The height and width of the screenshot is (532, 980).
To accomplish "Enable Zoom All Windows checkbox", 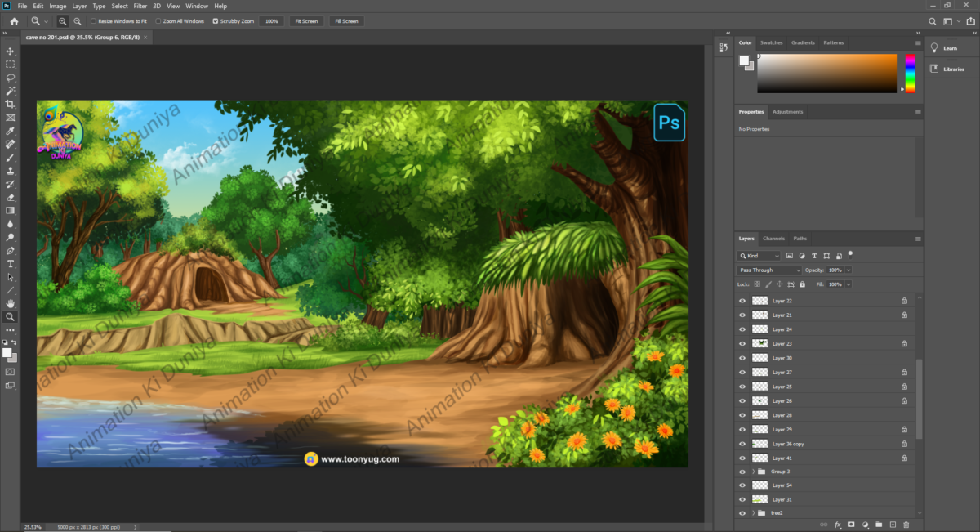I will pos(157,20).
